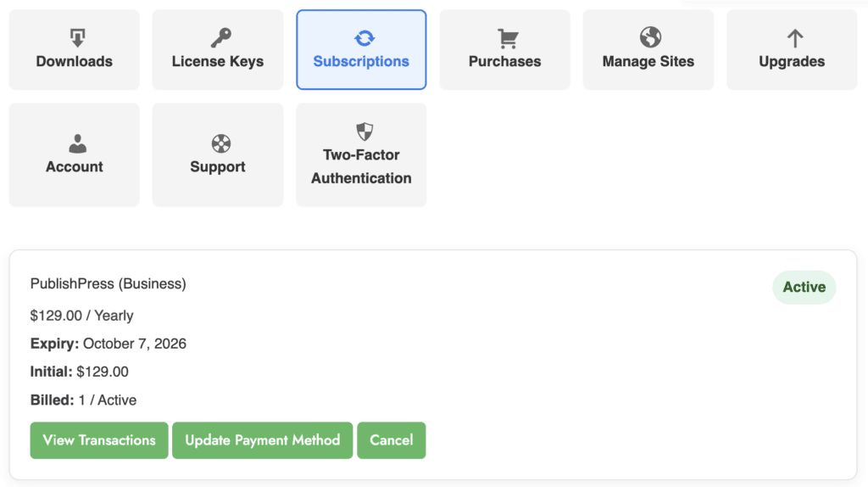The image size is (868, 487).
Task: Click the person silhouette Account icon
Action: 77,143
